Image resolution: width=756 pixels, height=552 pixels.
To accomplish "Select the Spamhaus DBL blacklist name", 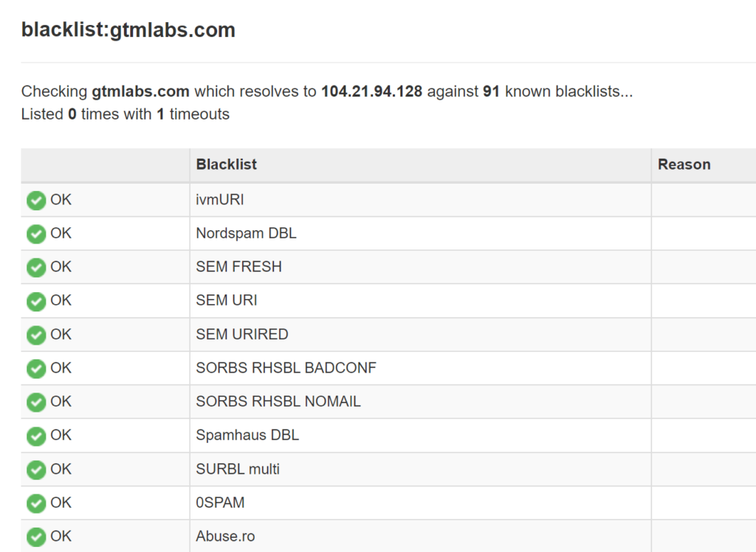I will [247, 435].
